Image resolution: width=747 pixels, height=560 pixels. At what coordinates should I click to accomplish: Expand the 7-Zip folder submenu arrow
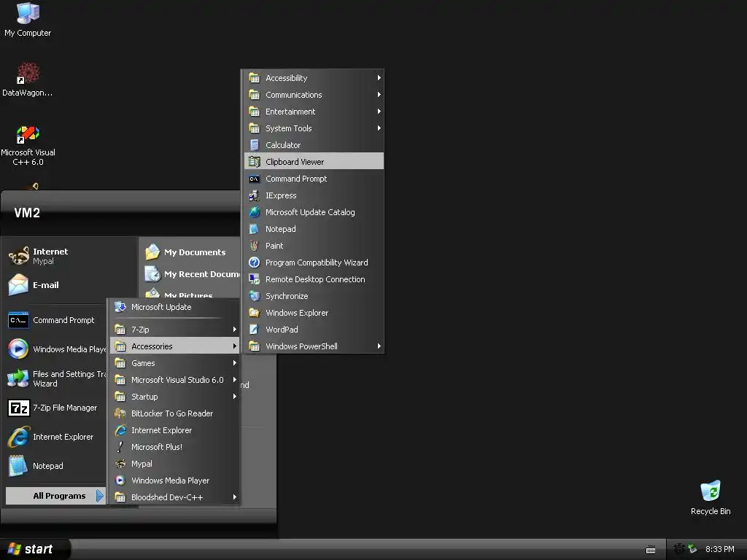(x=234, y=330)
